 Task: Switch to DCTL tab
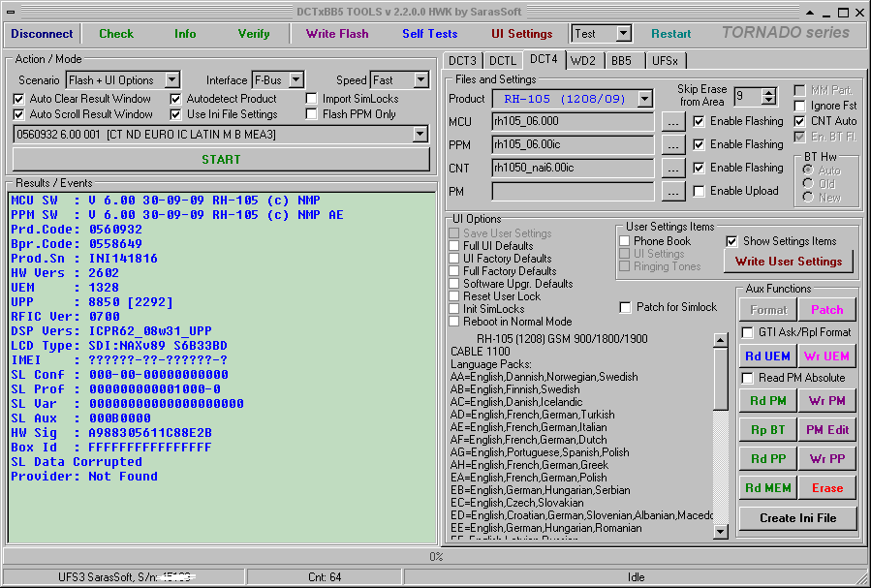[x=503, y=60]
